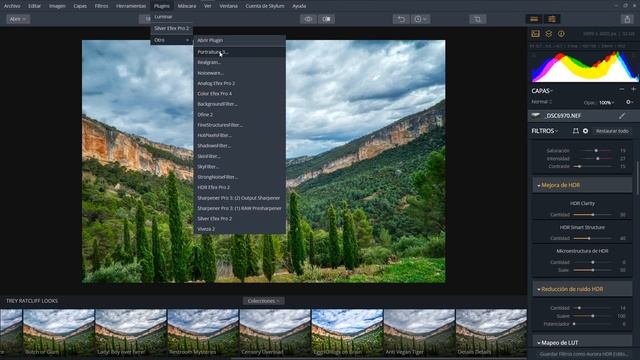Select the Viveza 2 plugin
The width and height of the screenshot is (640, 360).
click(x=240, y=229)
